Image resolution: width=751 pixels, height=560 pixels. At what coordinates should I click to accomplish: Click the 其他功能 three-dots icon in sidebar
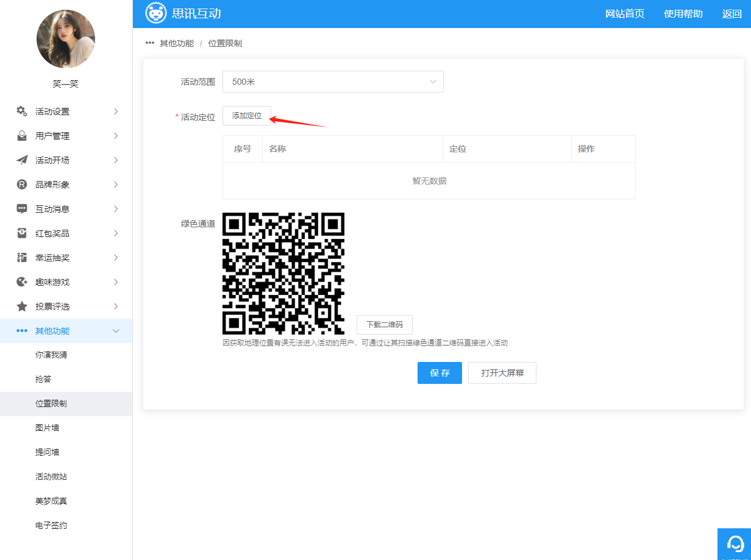(22, 331)
